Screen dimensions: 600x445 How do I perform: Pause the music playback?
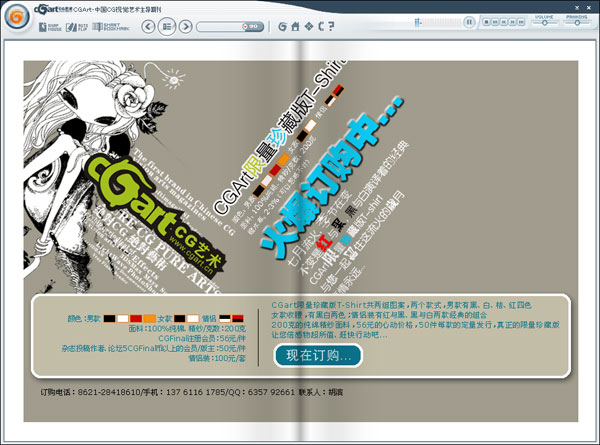click(x=469, y=22)
